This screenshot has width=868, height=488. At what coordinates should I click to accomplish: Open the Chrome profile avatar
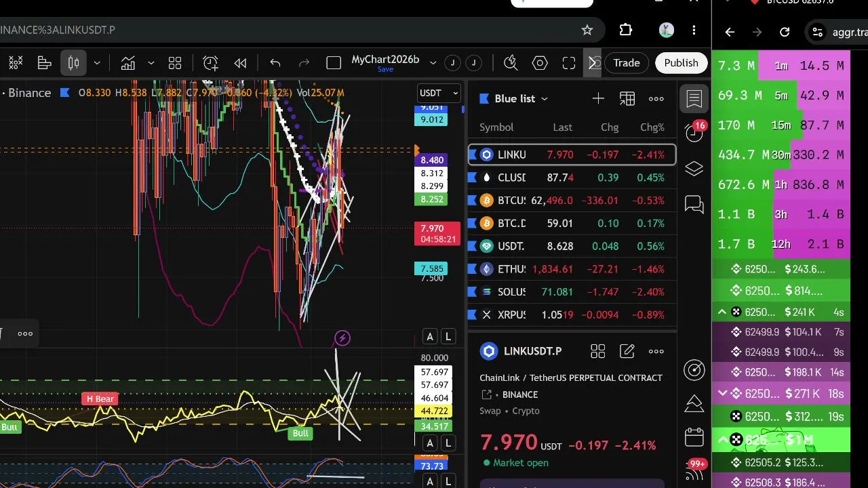(x=667, y=30)
